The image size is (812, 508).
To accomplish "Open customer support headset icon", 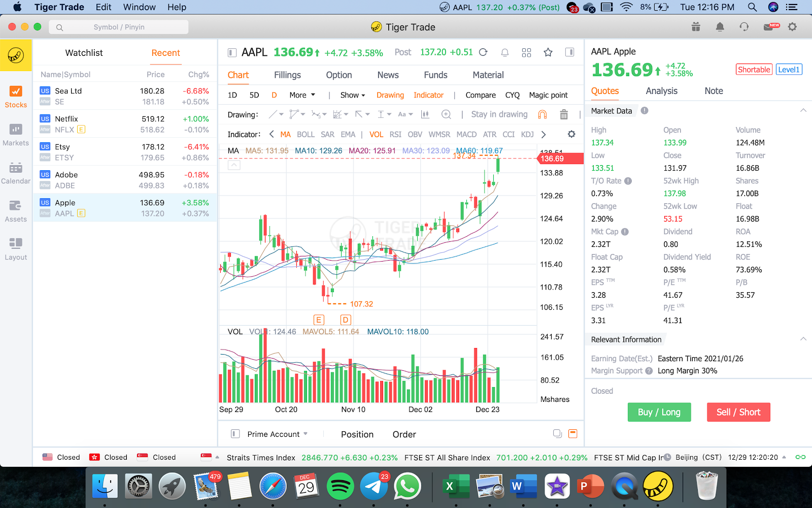I will click(x=744, y=27).
